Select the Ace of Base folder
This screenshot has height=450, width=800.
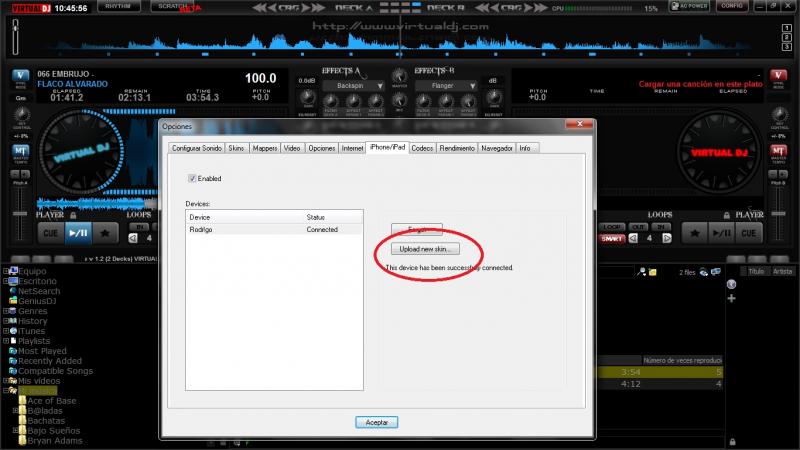(x=47, y=401)
